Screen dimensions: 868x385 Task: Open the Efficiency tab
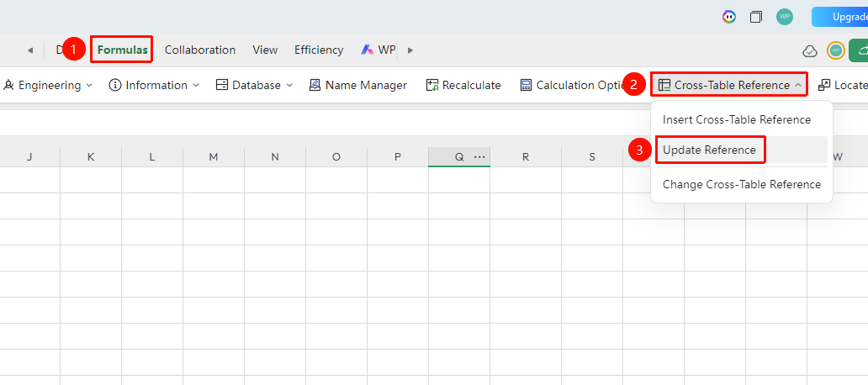319,50
